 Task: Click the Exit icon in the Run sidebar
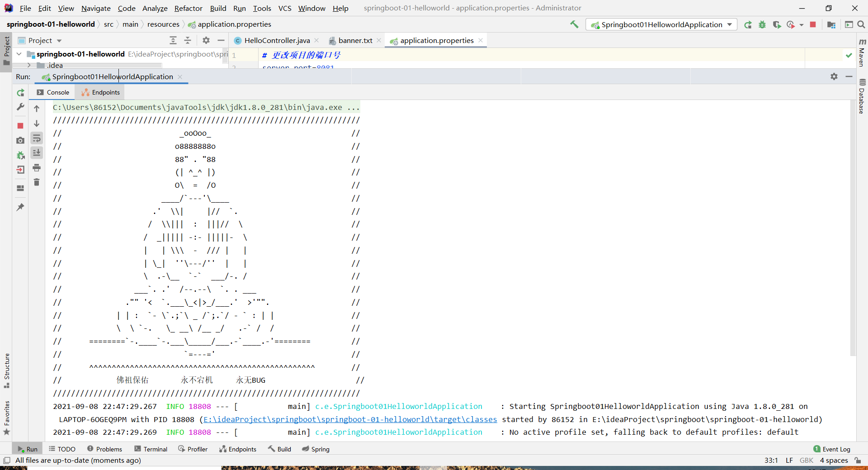pyautogui.click(x=20, y=170)
